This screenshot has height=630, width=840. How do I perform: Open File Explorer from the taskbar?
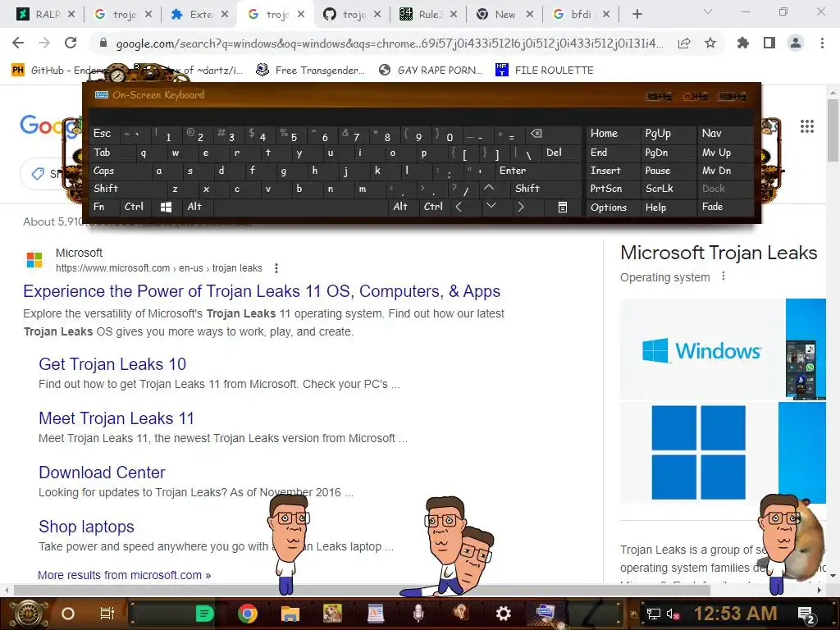(x=290, y=614)
